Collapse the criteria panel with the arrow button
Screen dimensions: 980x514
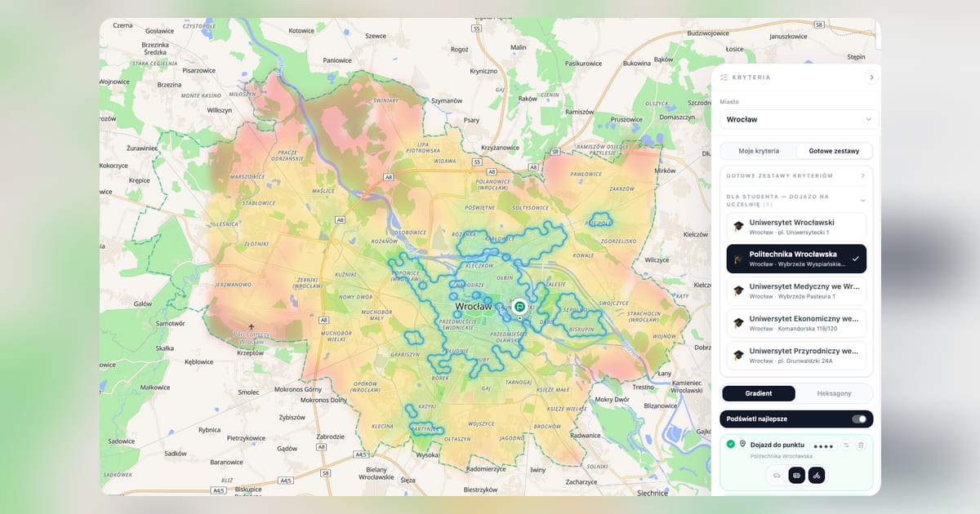click(x=871, y=78)
